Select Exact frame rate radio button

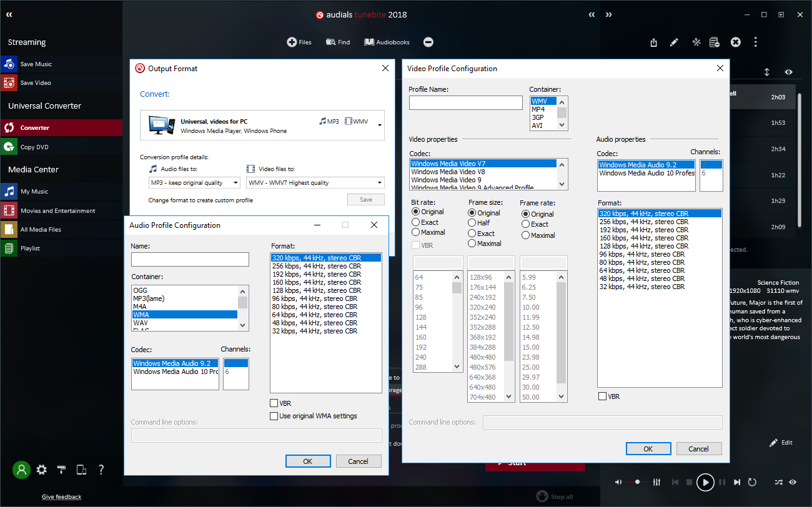(525, 224)
